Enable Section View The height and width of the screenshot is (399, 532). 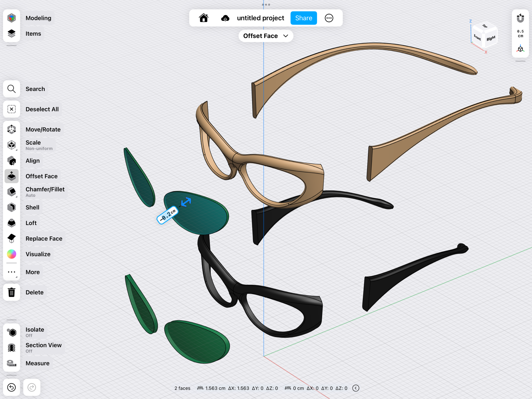11,347
